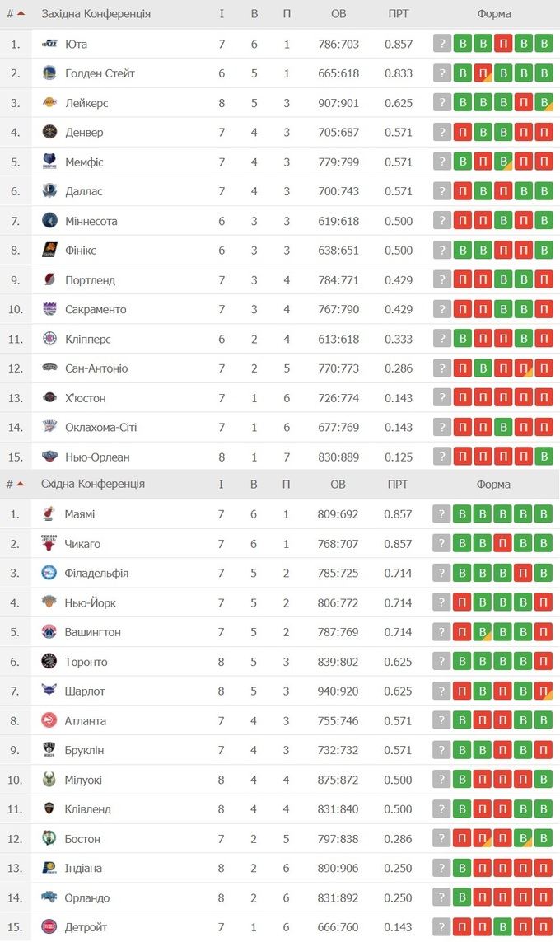
Task: Click the Toronto Raptors team logo
Action: click(x=49, y=662)
